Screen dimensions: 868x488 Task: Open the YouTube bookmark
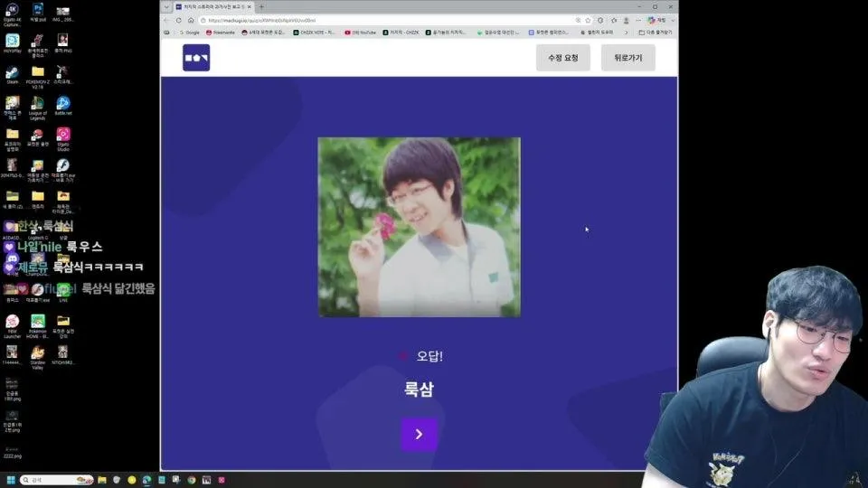360,33
